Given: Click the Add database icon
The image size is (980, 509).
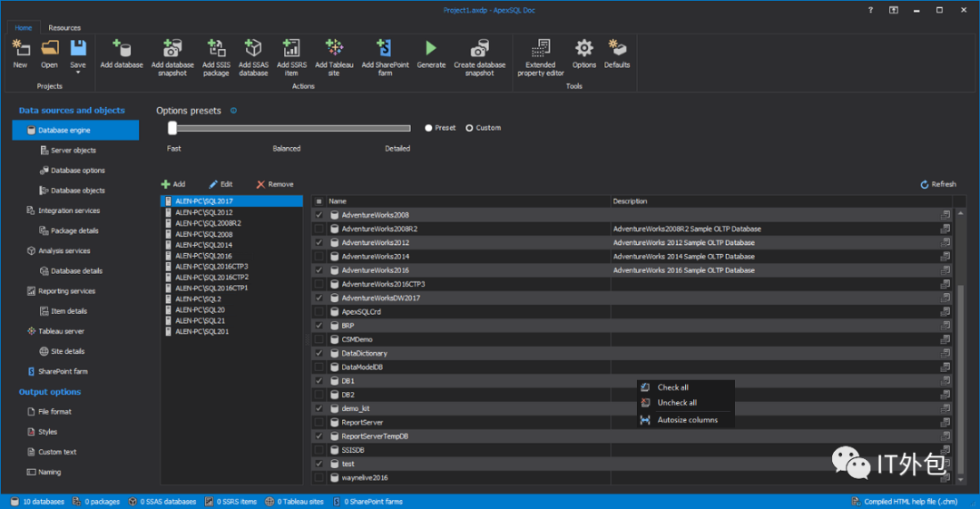Looking at the screenshot, I should pos(121,48).
